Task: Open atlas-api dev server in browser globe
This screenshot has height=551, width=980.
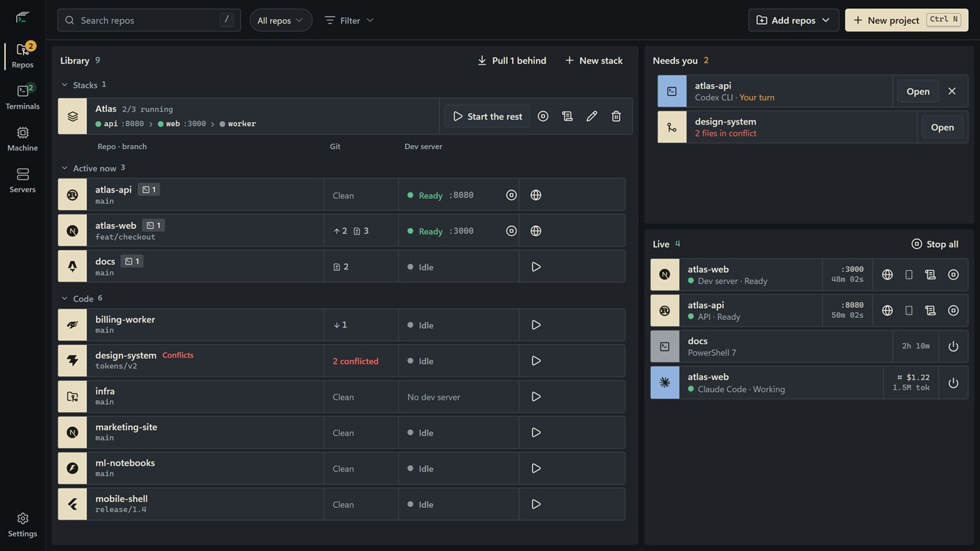Action: (536, 195)
